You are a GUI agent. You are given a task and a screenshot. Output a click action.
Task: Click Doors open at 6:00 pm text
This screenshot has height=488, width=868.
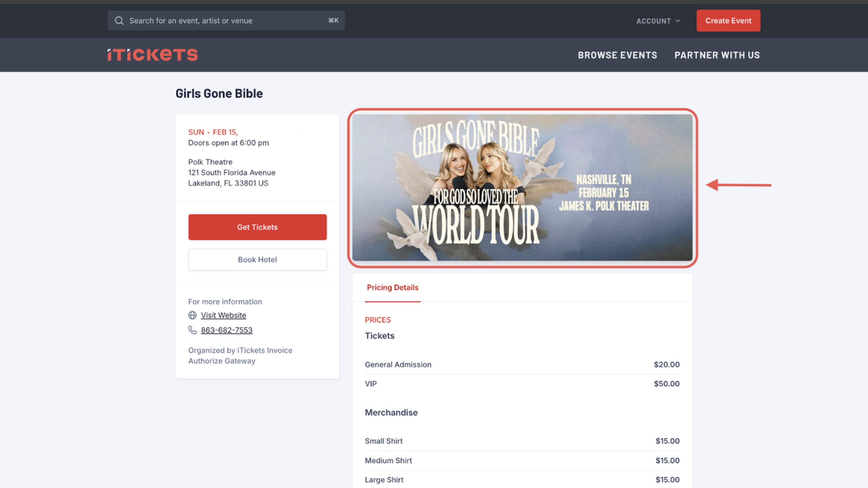[x=229, y=143]
